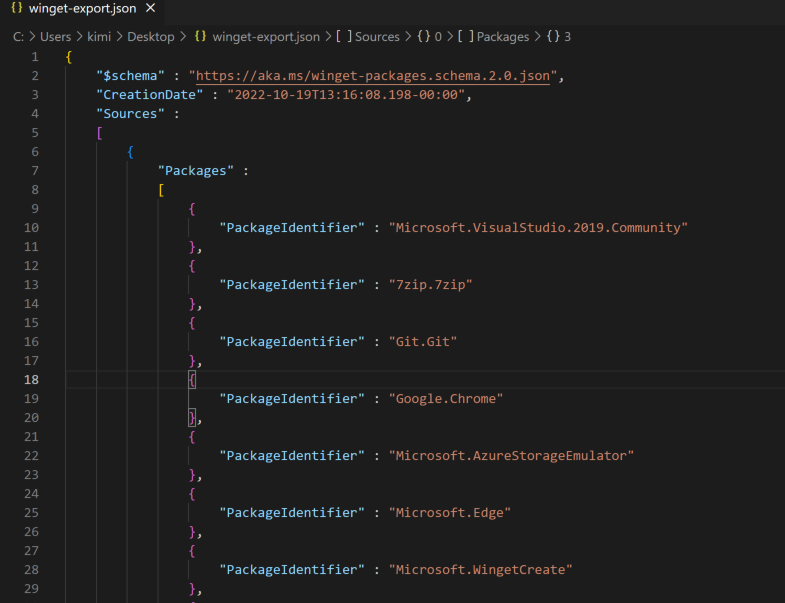Place cursor at closing brace on line 20
Image resolution: width=785 pixels, height=603 pixels.
(192, 418)
